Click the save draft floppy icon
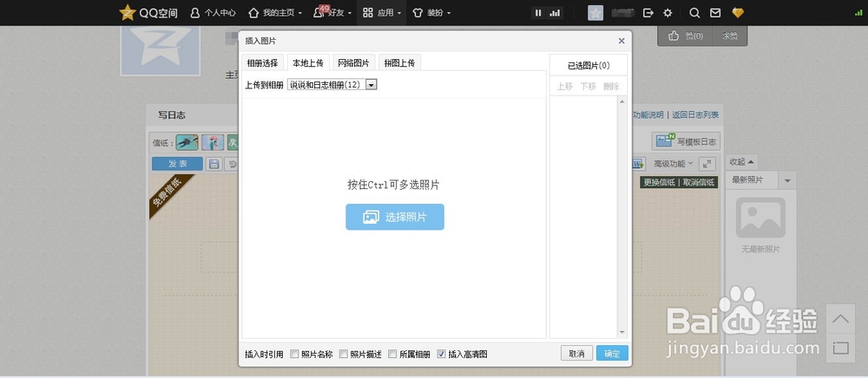Screen dimensions: 868x378 [214, 164]
